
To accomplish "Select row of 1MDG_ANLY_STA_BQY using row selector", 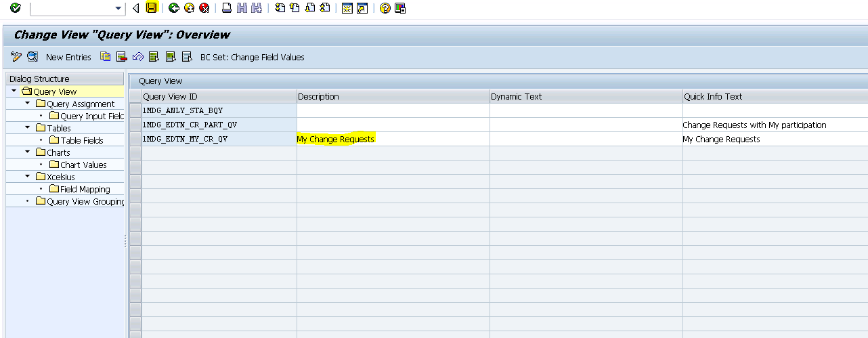I will coord(135,110).
